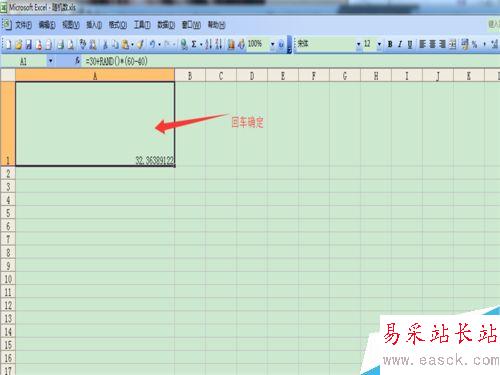
Task: Open the 窗口(W) menu
Action: [191, 25]
